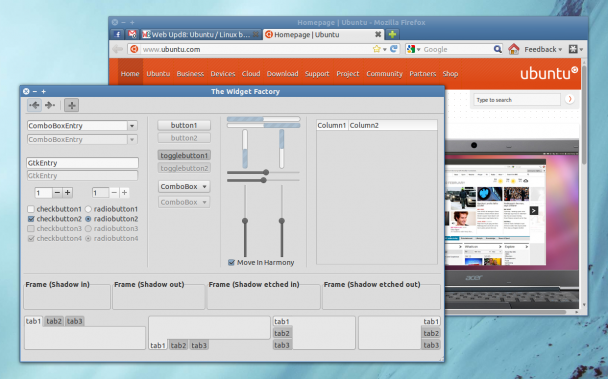Reload page with Firefox refresh icon
The width and height of the screenshot is (608, 379).
point(394,49)
